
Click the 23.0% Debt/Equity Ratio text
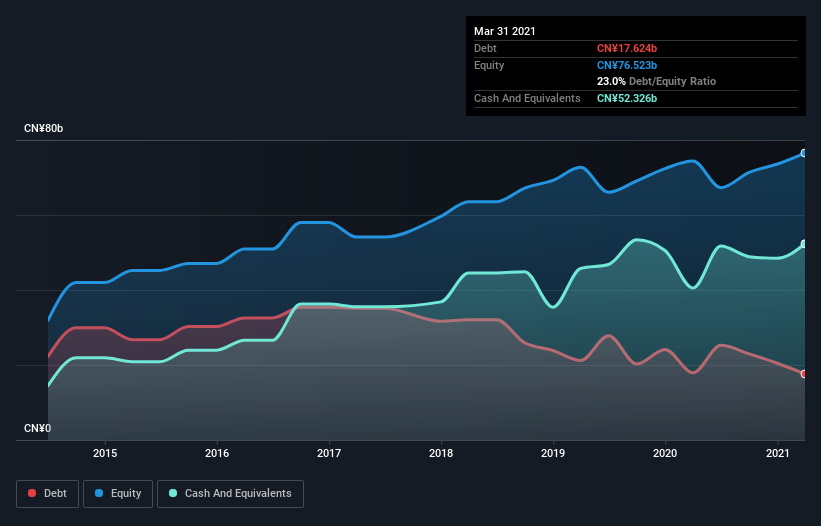[x=656, y=81]
